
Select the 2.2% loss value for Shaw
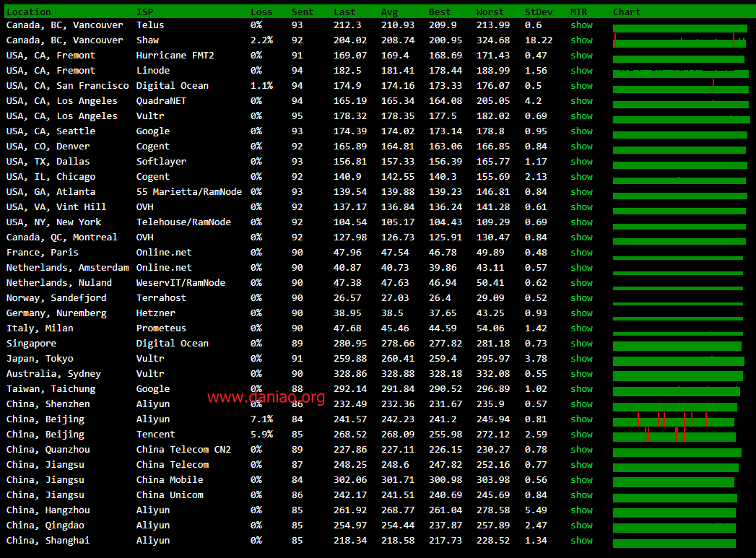[x=261, y=40]
